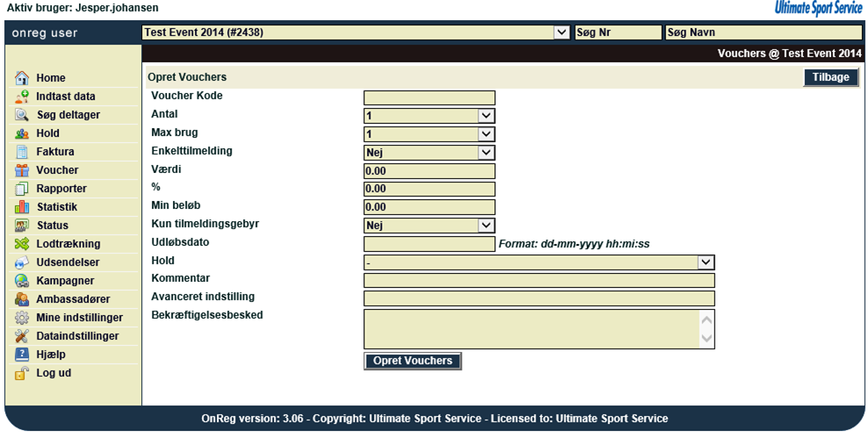This screenshot has height=438, width=868.
Task: Click the Ultimate Sport Service logo
Action: click(818, 8)
